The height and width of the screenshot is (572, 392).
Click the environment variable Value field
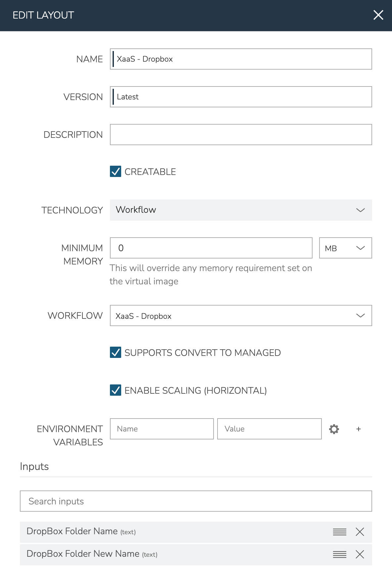[269, 429]
